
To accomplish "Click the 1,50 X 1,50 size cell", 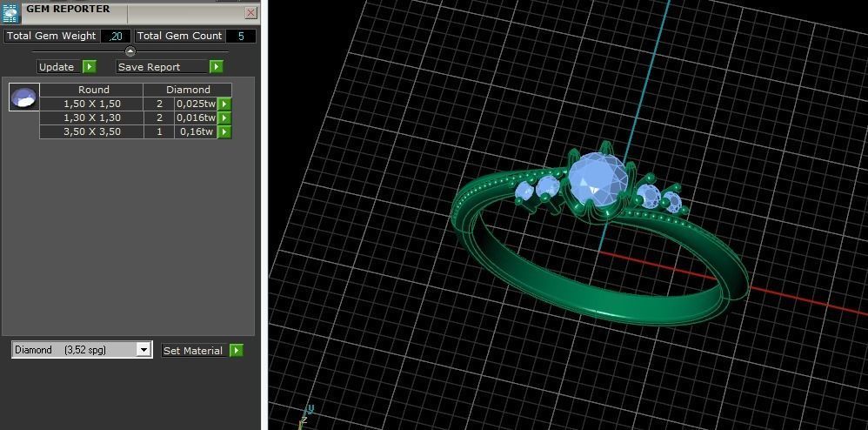I will coord(92,104).
